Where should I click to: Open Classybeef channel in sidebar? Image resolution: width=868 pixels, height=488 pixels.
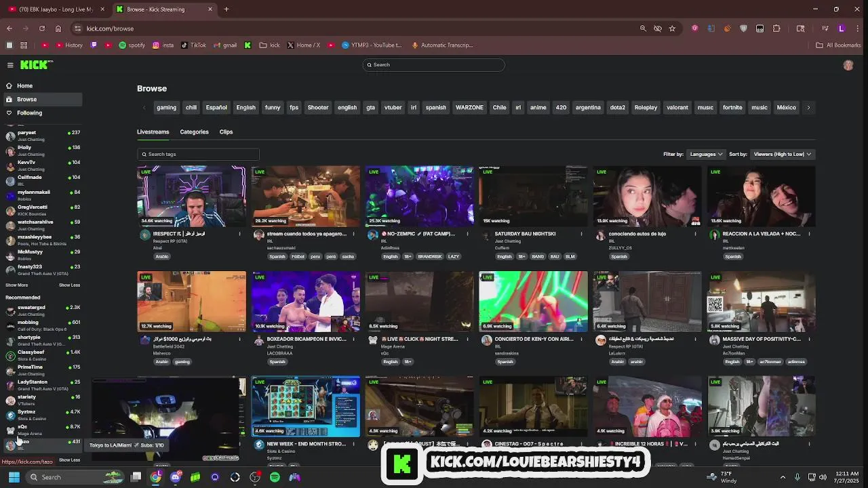point(43,355)
